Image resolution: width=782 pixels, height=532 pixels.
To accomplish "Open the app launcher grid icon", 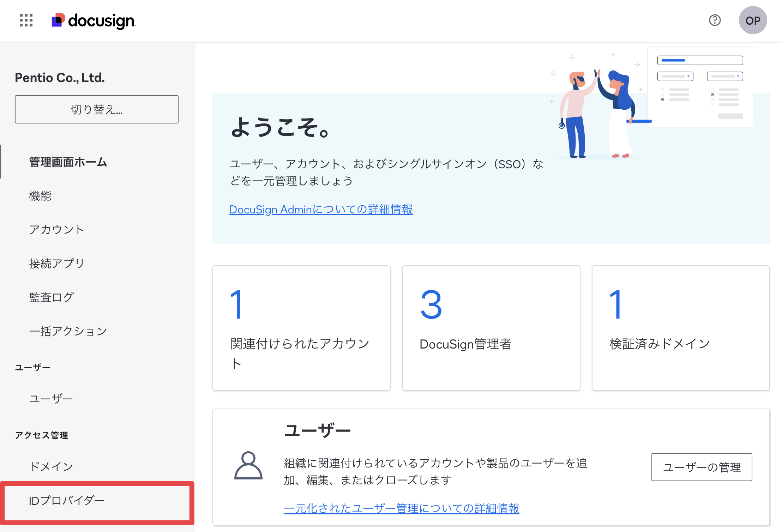I will (x=26, y=20).
